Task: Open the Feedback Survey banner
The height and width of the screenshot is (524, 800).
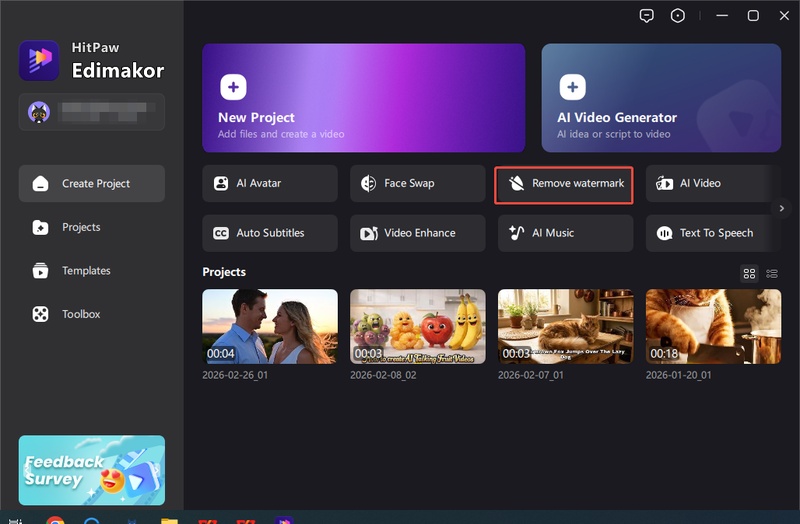Action: click(91, 470)
